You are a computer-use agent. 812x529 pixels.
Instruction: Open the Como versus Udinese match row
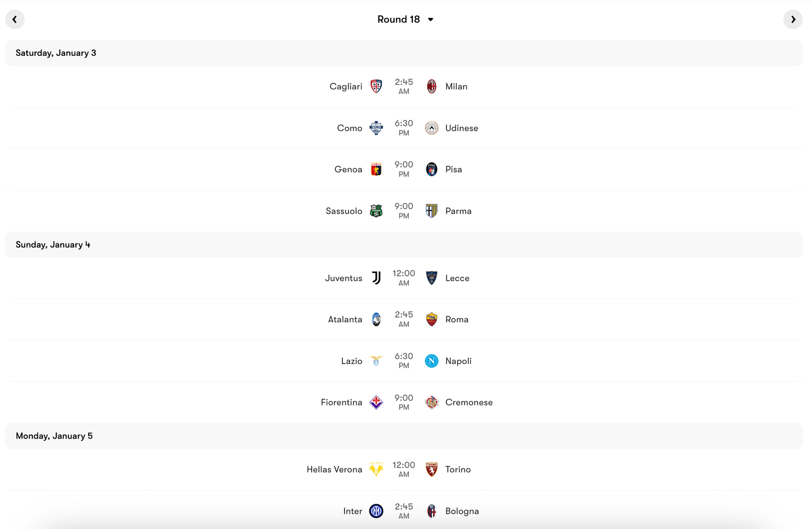(x=405, y=128)
